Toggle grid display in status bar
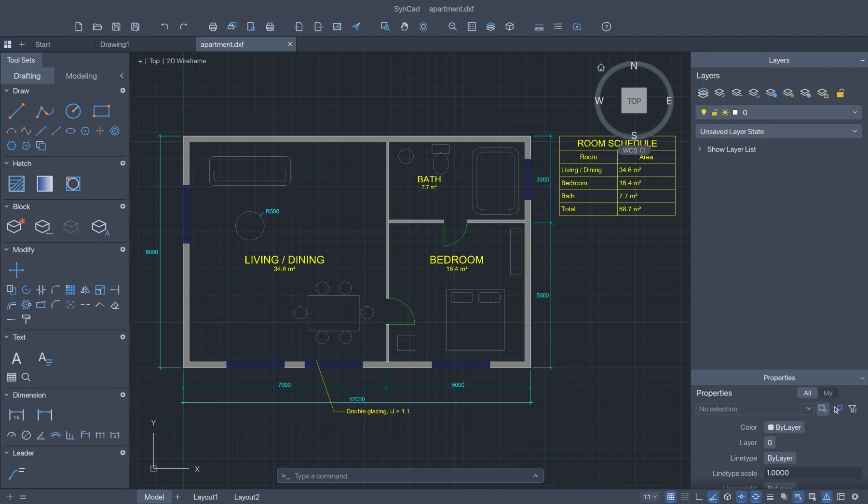868x504 pixels. click(x=670, y=497)
